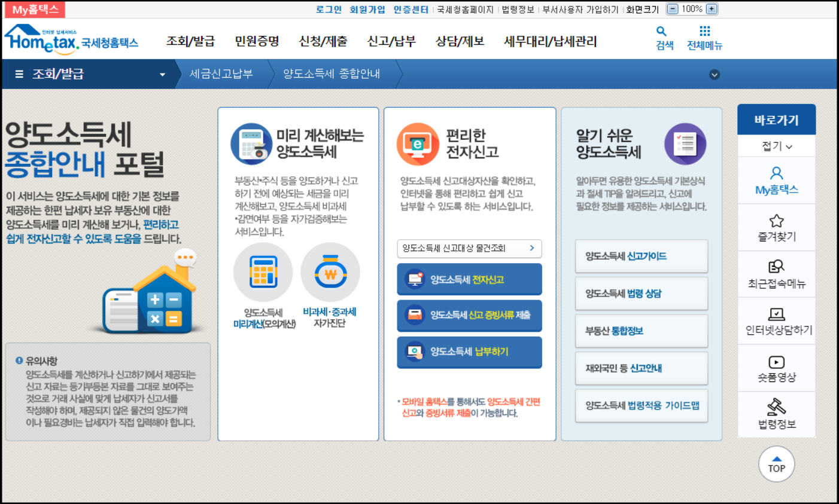Click the 100% screen size value
Screen dimensions: 839x504
[x=692, y=9]
